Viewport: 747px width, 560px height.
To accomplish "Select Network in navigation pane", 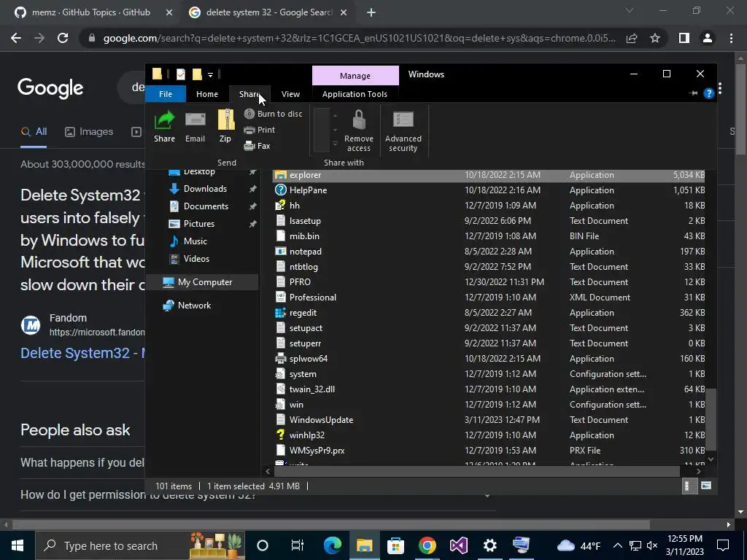I will [x=194, y=306].
